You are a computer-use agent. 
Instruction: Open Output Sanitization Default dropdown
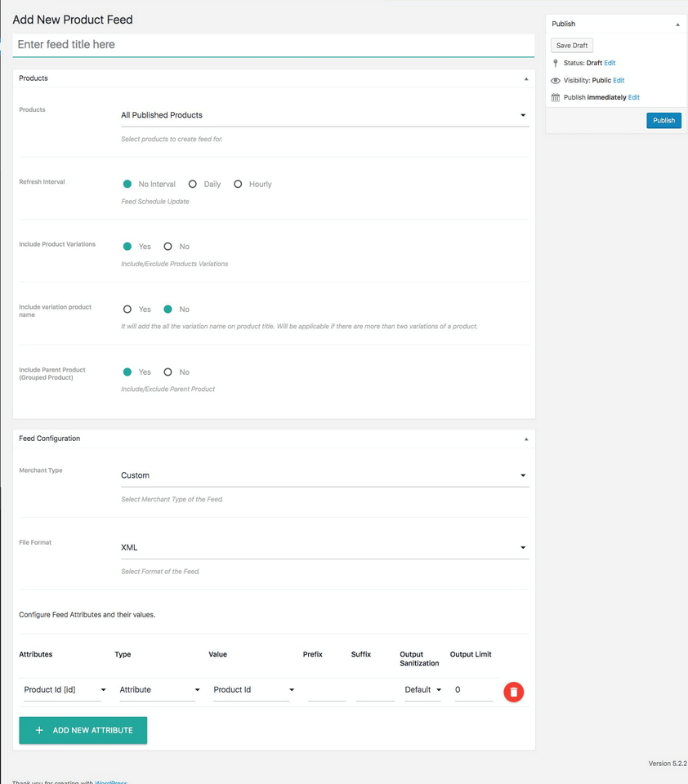pyautogui.click(x=422, y=690)
